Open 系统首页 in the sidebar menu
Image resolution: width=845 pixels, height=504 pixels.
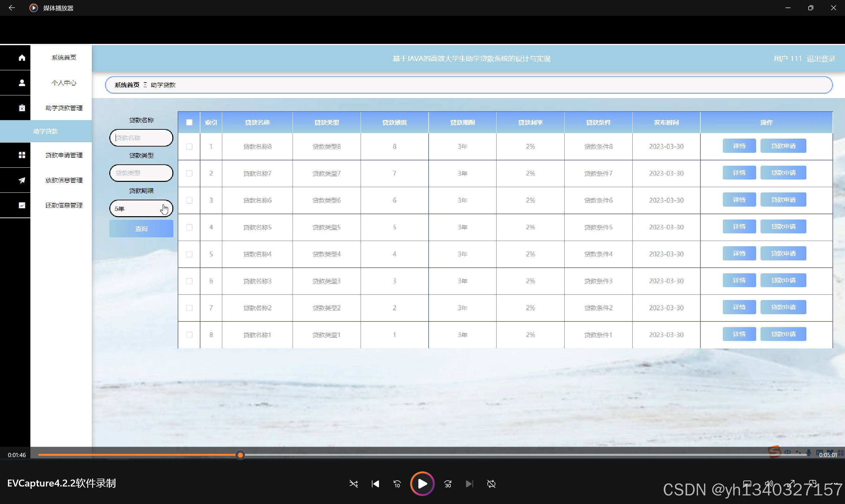64,58
